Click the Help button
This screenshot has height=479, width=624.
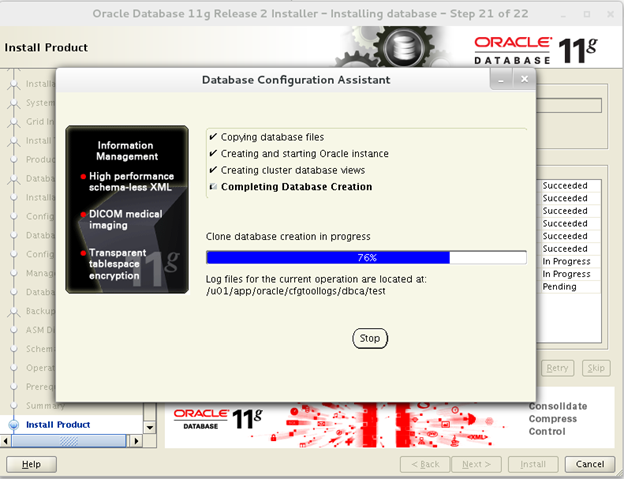click(x=31, y=464)
